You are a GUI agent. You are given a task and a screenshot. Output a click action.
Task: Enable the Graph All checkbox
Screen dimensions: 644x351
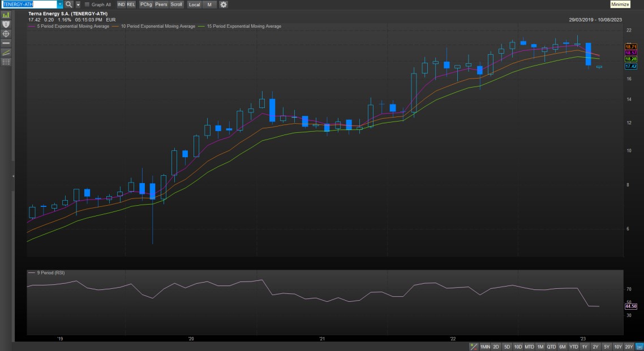(x=87, y=5)
